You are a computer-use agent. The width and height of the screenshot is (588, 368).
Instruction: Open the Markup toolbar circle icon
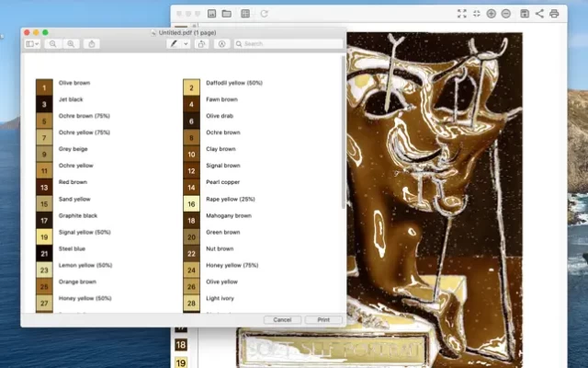point(221,43)
